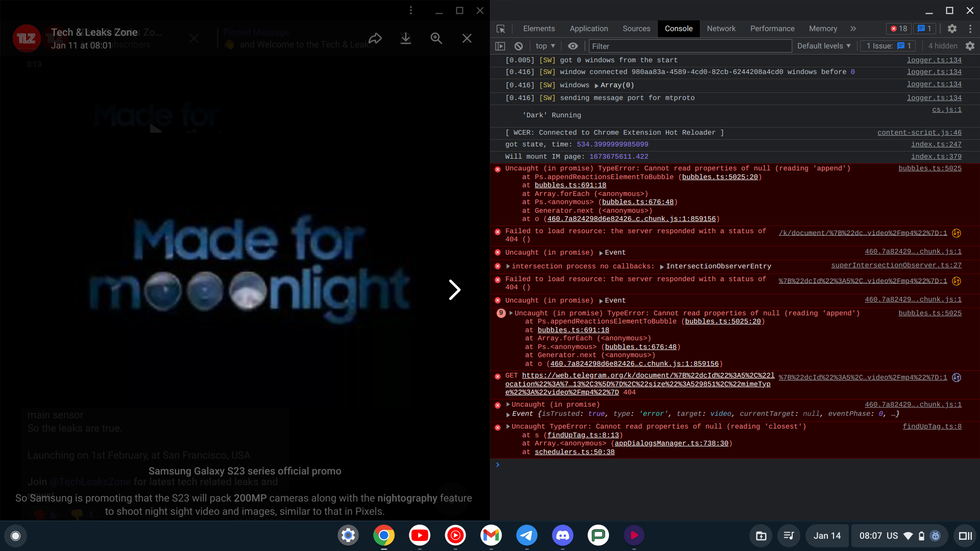Switch to the Network tab
Screen dimensions: 980x551
721,29
